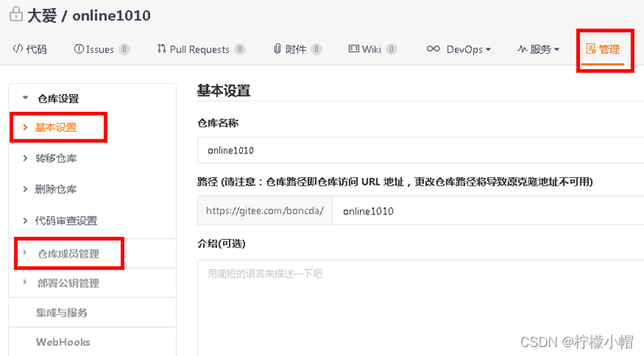Click the 仓库名称 field label

218,123
